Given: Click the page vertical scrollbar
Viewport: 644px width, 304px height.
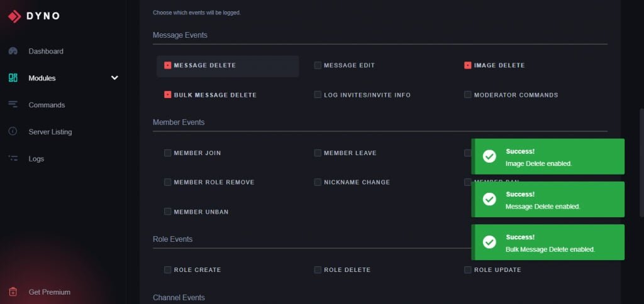Looking at the screenshot, I should click(x=641, y=163).
